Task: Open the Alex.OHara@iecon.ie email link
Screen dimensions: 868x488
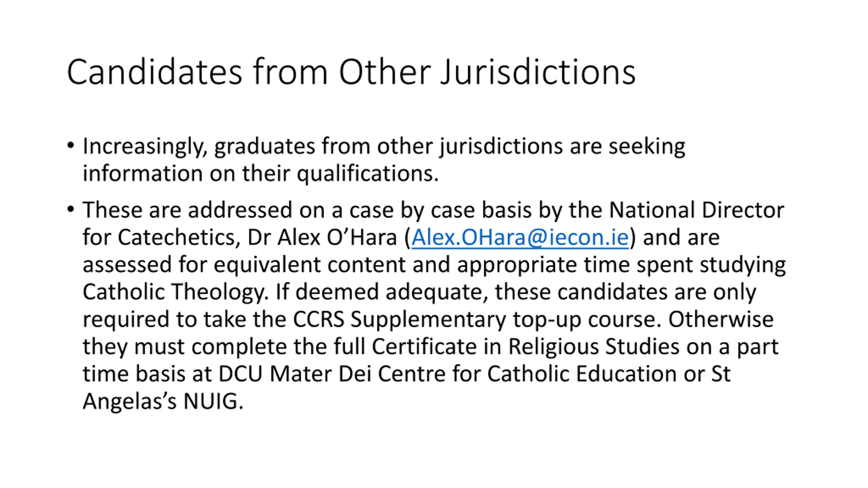Action: [x=520, y=237]
